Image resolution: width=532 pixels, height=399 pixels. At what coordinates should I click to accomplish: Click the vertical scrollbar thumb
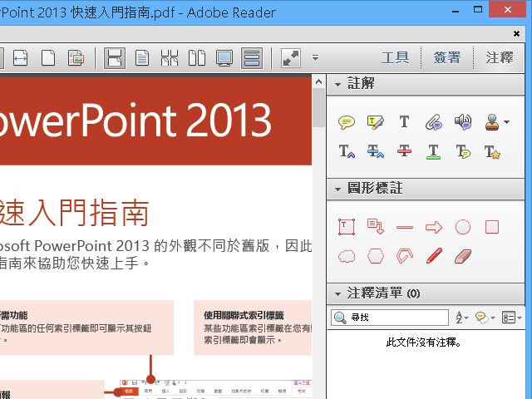[x=318, y=107]
